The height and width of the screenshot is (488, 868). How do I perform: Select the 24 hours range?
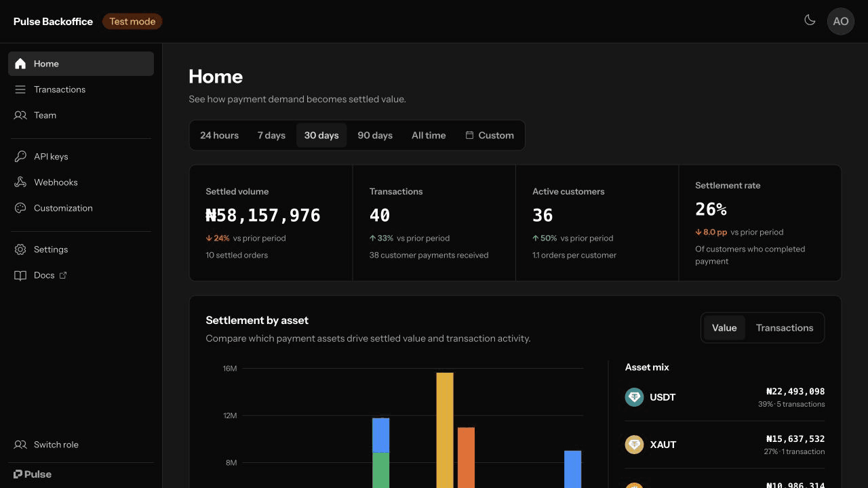coord(219,136)
